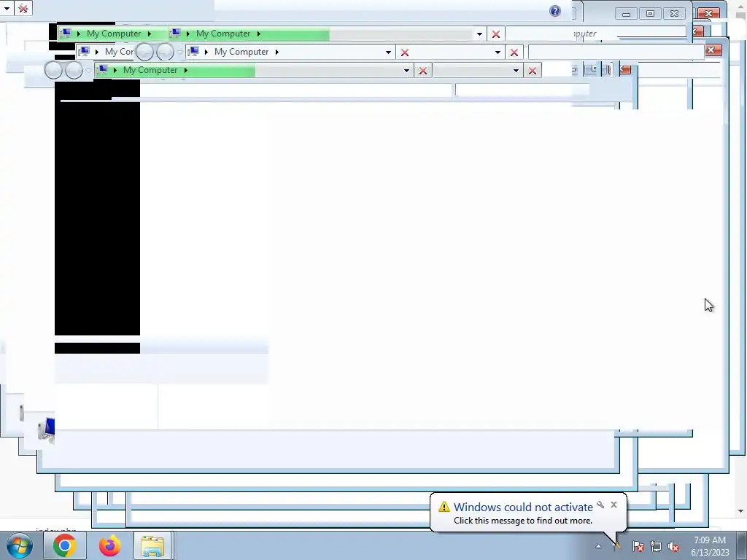This screenshot has height=560, width=747.
Task: Click the small red X icon in the top-left corner
Action: click(23, 9)
